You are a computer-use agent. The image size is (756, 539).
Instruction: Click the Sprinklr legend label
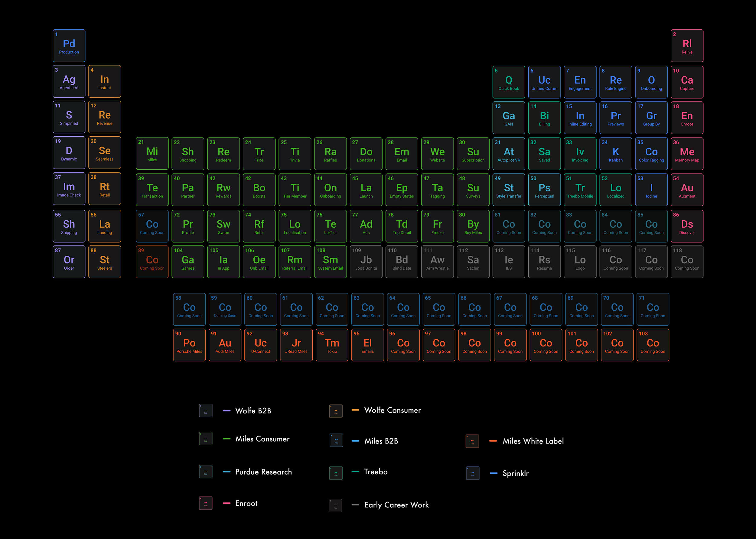(515, 473)
